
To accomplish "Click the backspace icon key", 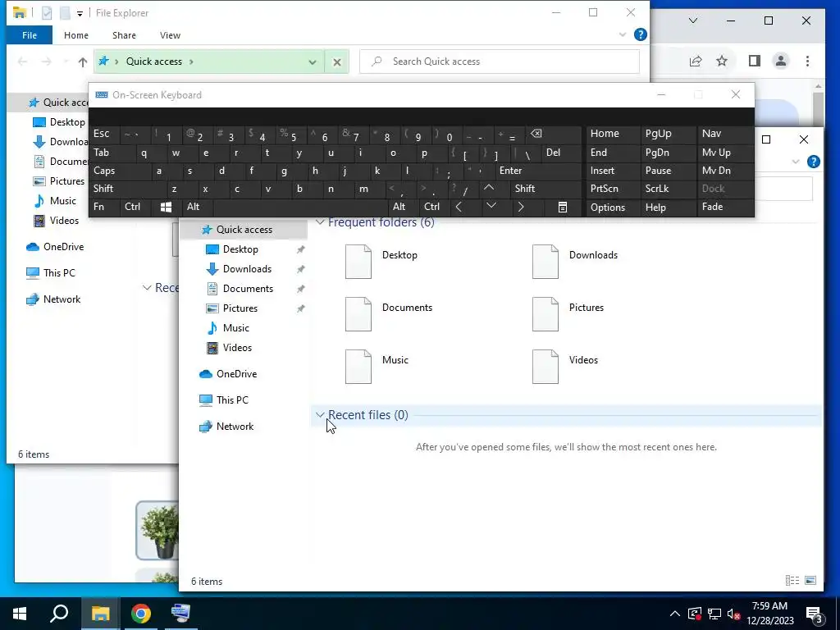I will (553, 134).
